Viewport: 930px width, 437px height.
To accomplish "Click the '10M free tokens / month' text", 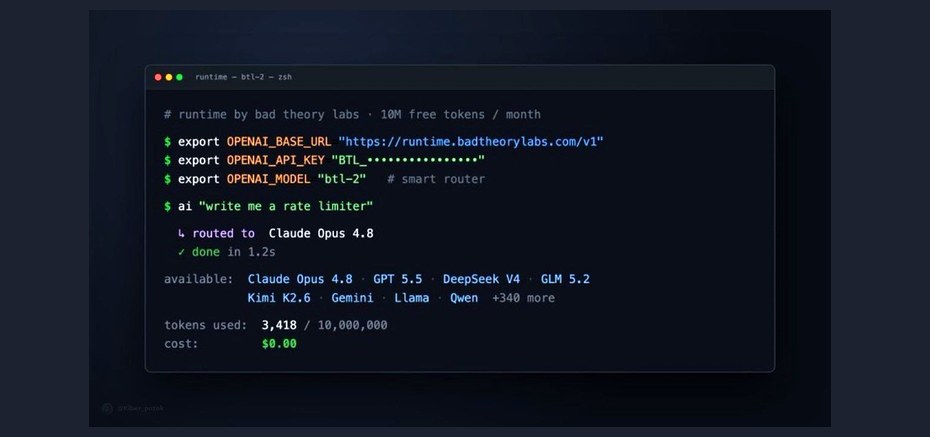I will 460,114.
